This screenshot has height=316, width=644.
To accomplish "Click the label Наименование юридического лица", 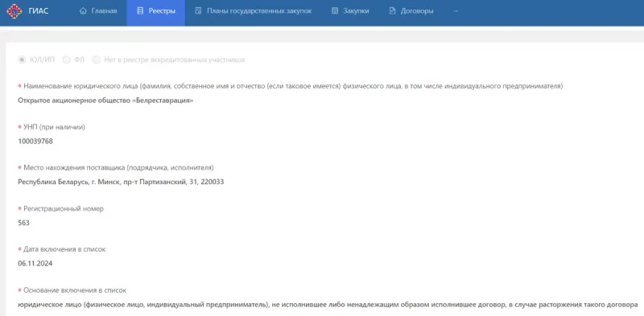I will tap(293, 87).
